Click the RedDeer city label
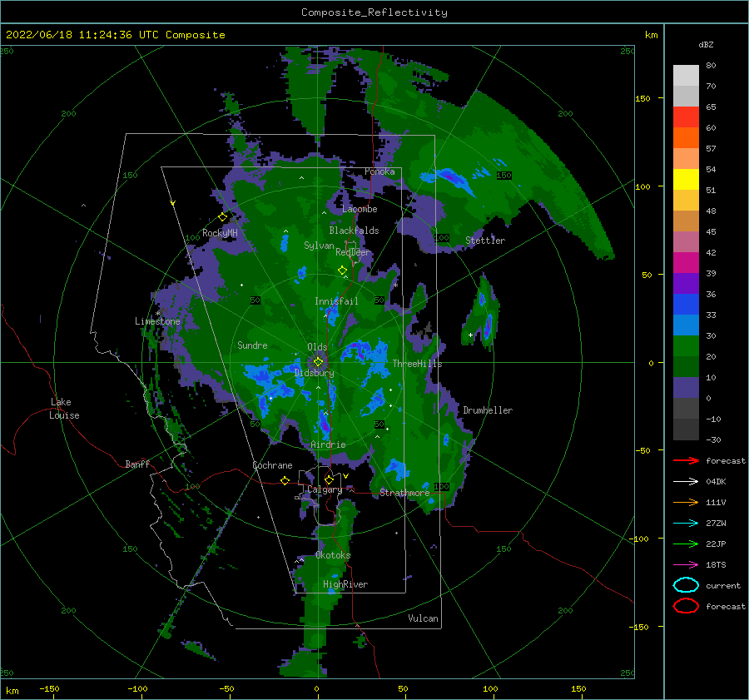 pyautogui.click(x=353, y=252)
